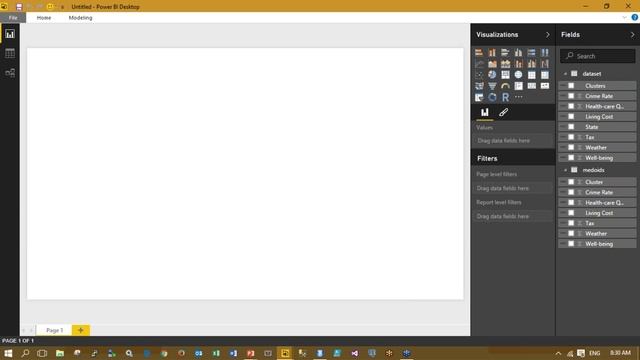Click the Fields search box

[598, 56]
